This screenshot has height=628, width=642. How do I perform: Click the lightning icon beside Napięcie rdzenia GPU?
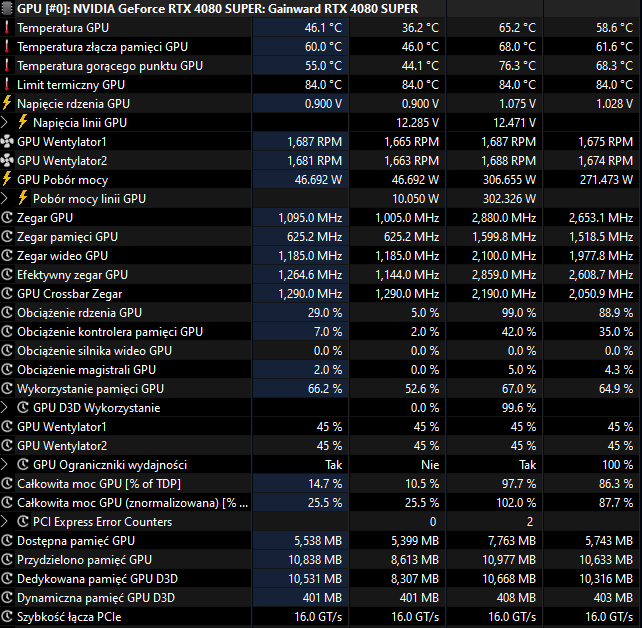[x=7, y=104]
